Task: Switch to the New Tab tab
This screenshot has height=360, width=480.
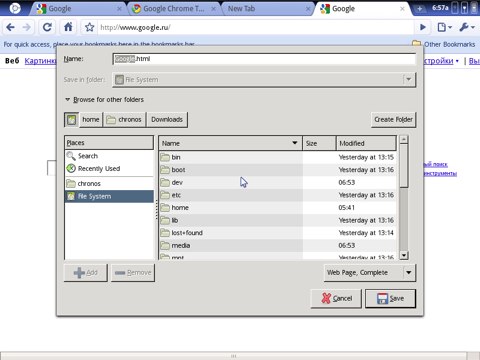Action: pyautogui.click(x=267, y=9)
